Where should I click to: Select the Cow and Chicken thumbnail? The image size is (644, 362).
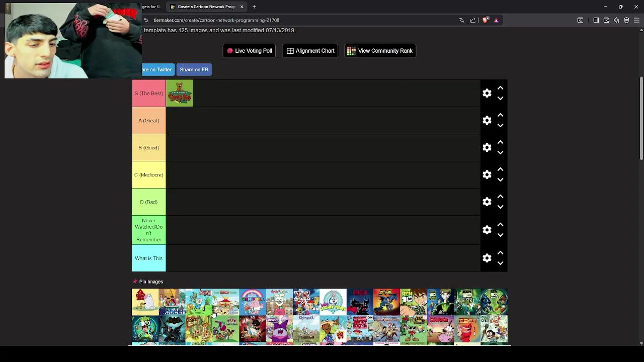(x=467, y=329)
